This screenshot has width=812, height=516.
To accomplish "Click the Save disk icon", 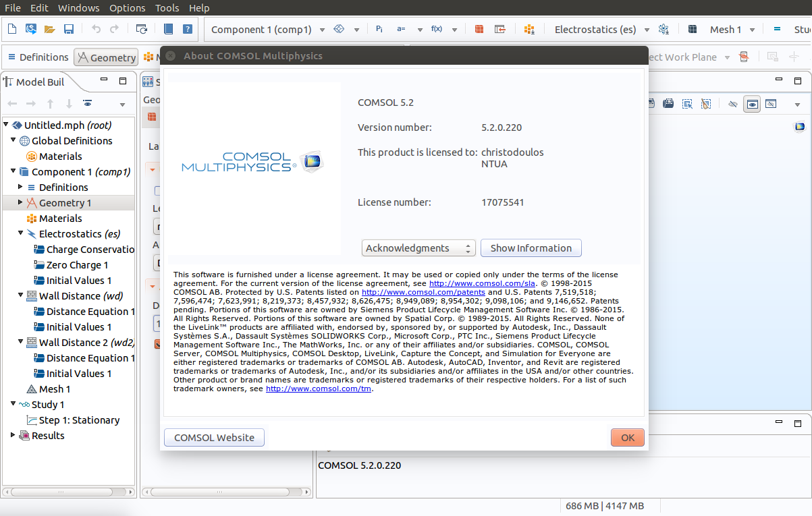I will click(x=68, y=29).
